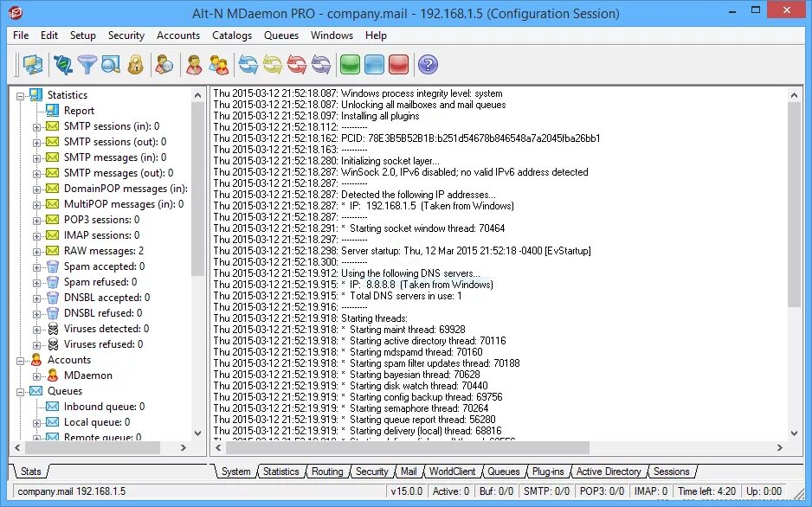Click the yellow circular arrows toolbar icon

tap(273, 65)
